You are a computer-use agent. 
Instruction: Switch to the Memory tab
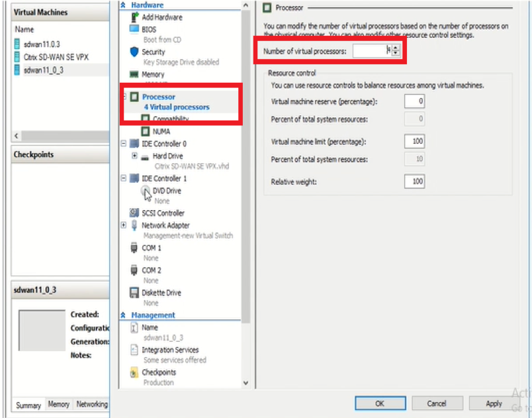pyautogui.click(x=58, y=404)
